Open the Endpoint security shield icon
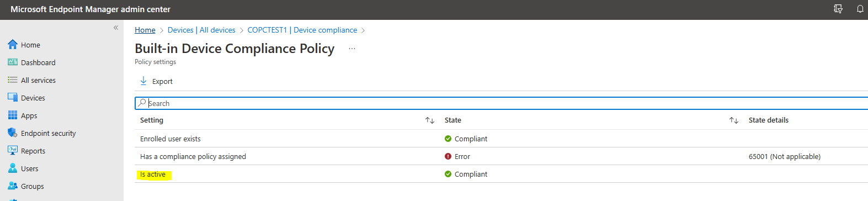868x201 pixels. [x=12, y=133]
